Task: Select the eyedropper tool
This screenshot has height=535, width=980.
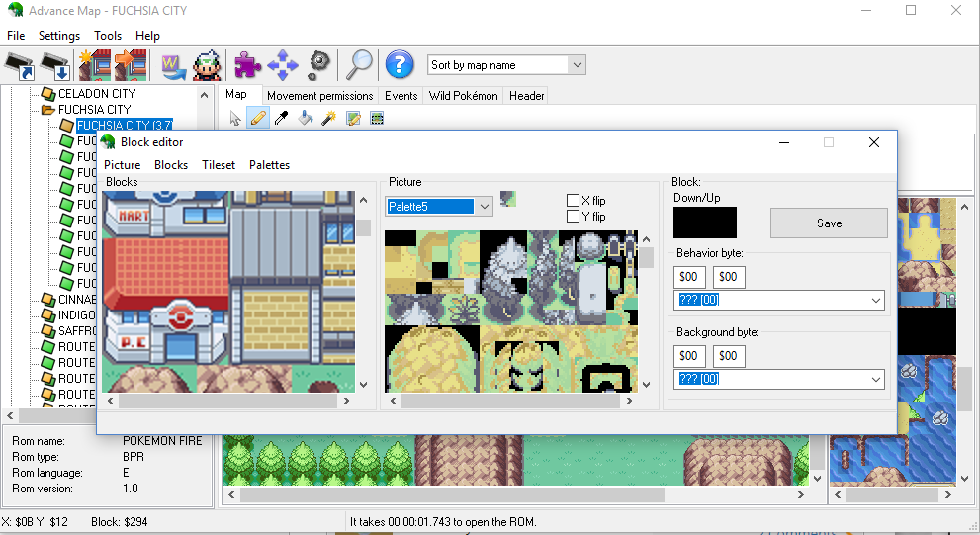Action: (x=281, y=118)
